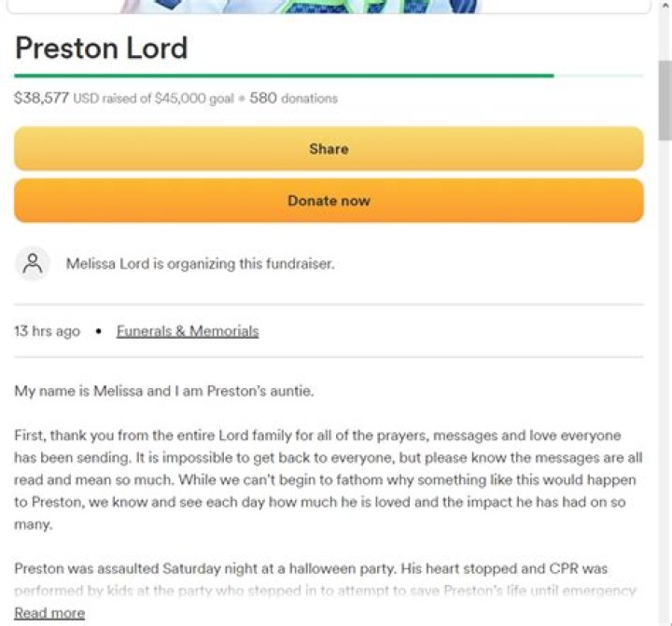Click the unfilled end of the progress bar
Viewport: 672px width, 626px height.
598,76
